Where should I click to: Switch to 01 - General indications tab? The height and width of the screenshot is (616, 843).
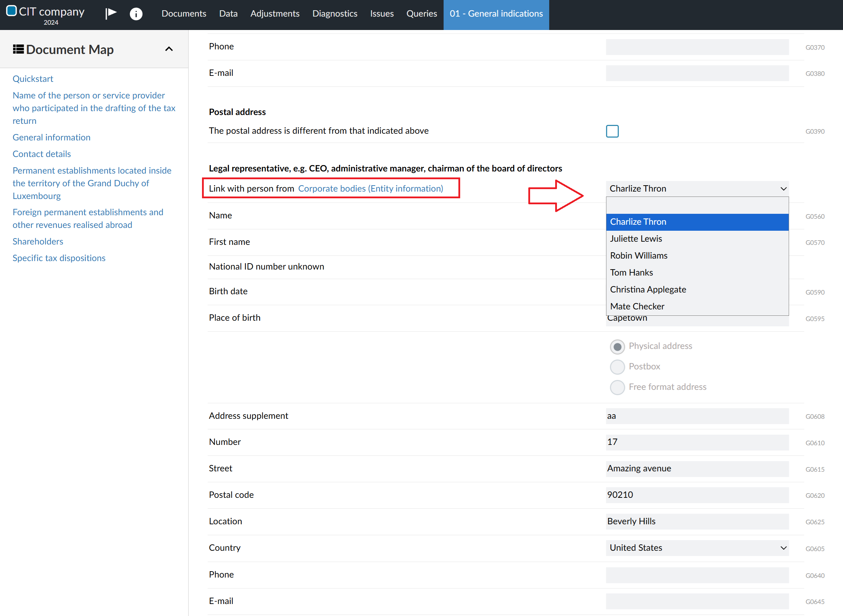click(495, 13)
